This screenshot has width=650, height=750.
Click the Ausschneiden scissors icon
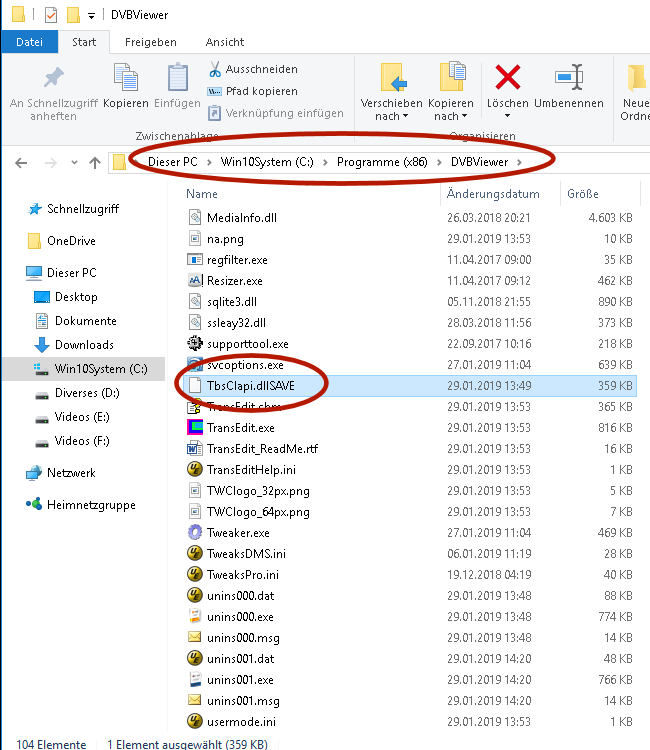[x=215, y=69]
